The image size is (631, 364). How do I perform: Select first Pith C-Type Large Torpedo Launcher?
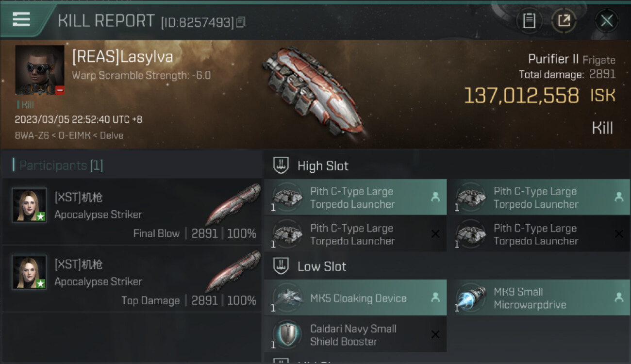[355, 197]
